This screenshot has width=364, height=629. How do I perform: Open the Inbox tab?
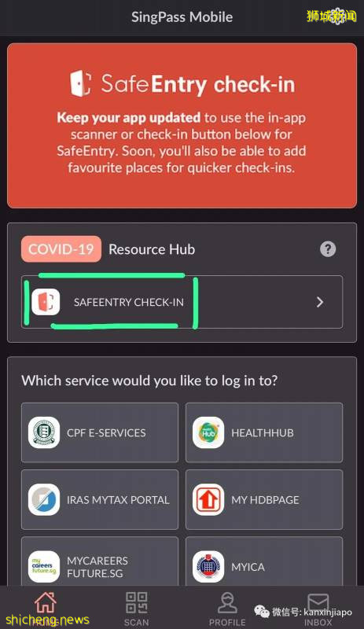tap(318, 608)
